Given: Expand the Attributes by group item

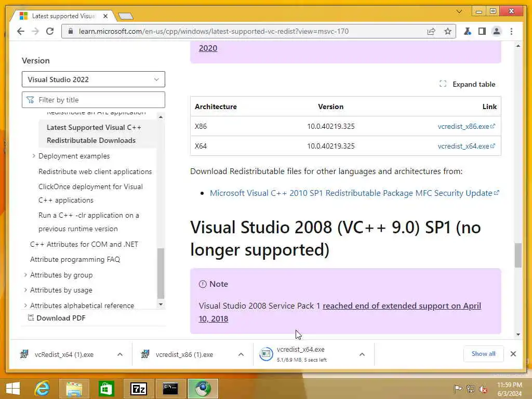Looking at the screenshot, I should 25,275.
